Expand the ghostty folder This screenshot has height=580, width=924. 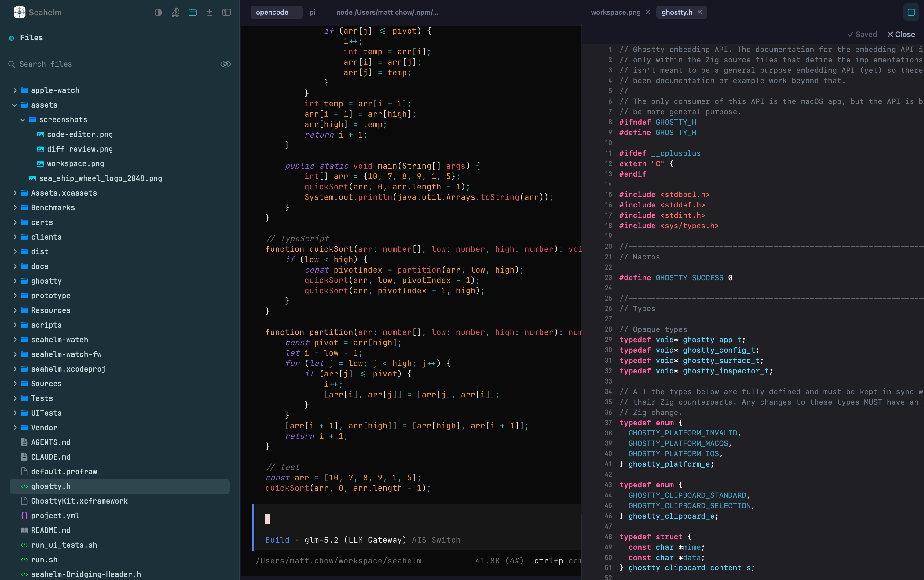point(15,281)
